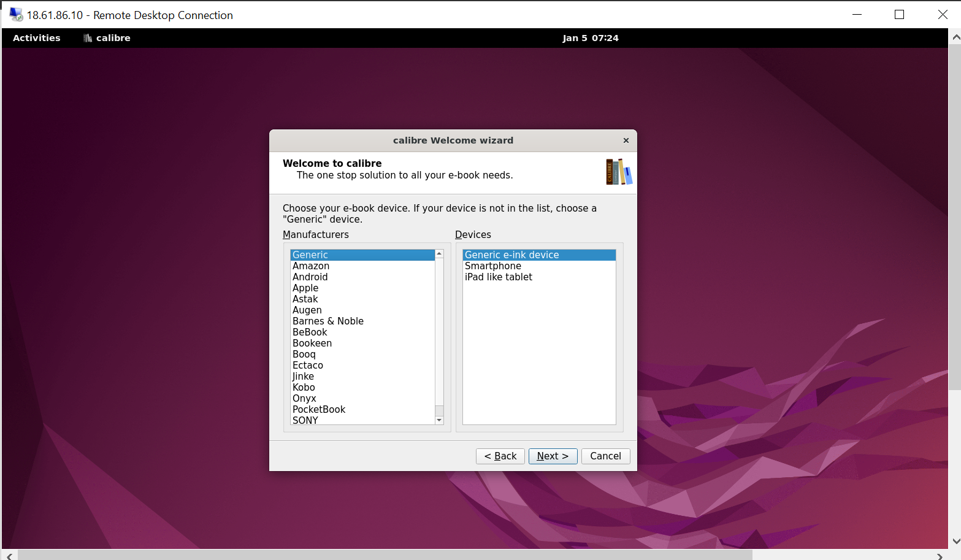961x560 pixels.
Task: Select Android manufacturer
Action: 362,277
